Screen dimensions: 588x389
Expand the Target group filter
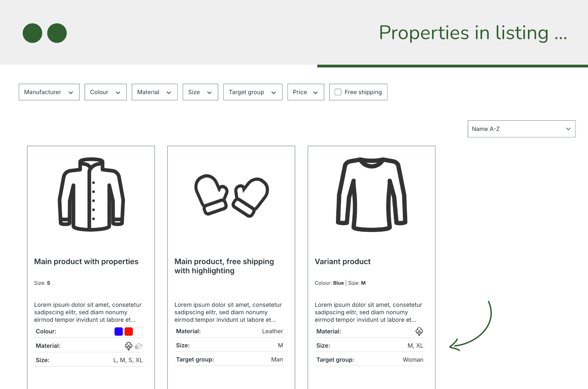click(x=252, y=92)
